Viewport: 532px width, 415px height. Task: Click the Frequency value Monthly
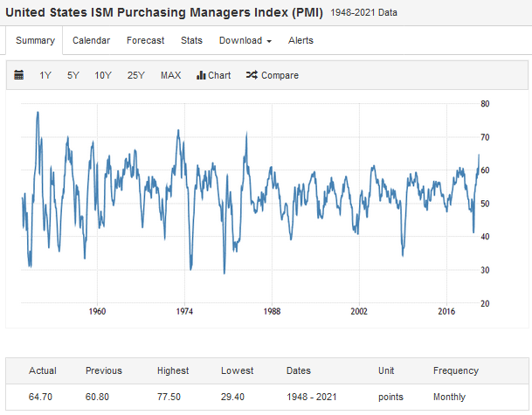[449, 397]
